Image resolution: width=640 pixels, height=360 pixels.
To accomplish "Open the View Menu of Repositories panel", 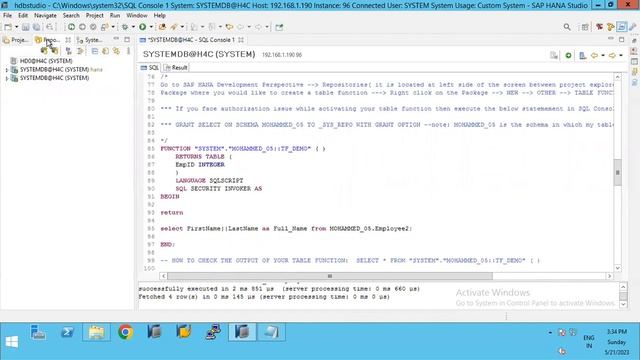I will click(128, 51).
